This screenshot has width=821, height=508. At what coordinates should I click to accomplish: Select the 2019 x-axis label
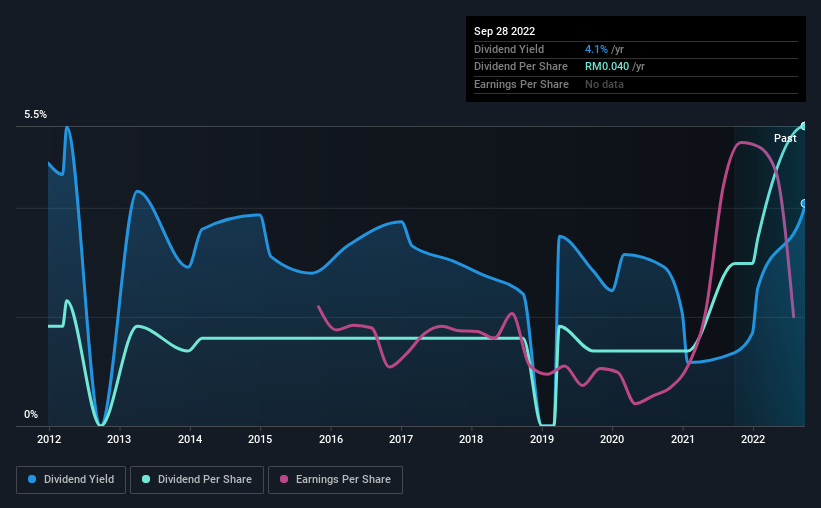coord(542,439)
